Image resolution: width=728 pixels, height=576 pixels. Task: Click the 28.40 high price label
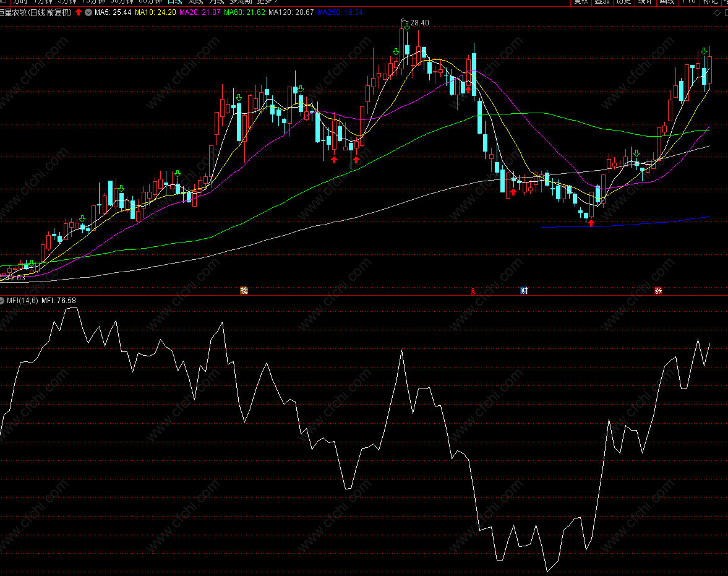[420, 23]
